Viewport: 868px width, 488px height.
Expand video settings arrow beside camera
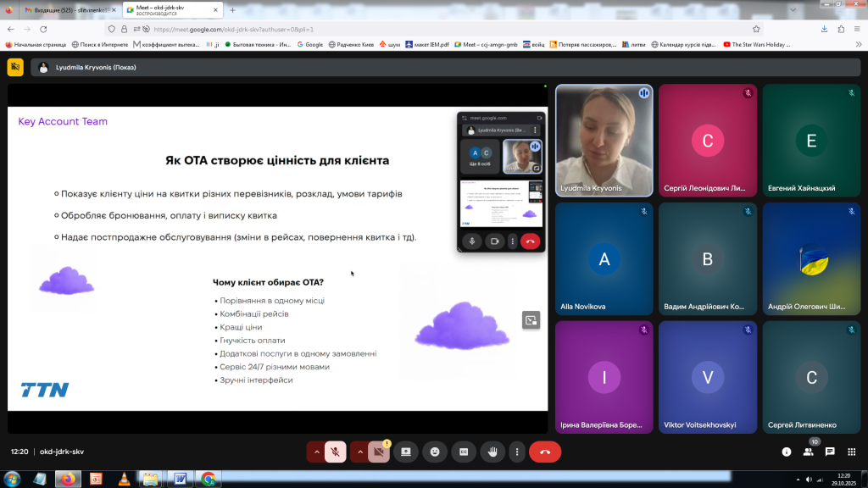click(x=360, y=452)
